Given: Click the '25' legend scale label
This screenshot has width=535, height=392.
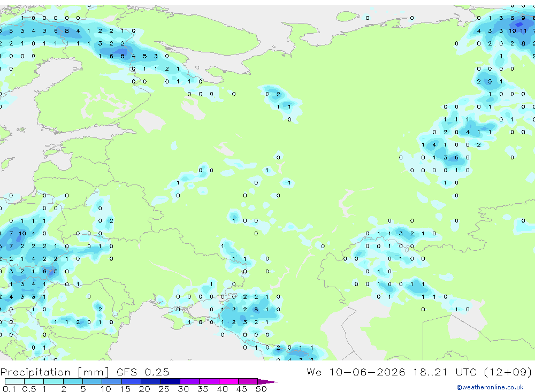Looking at the screenshot, I should 164,389.
